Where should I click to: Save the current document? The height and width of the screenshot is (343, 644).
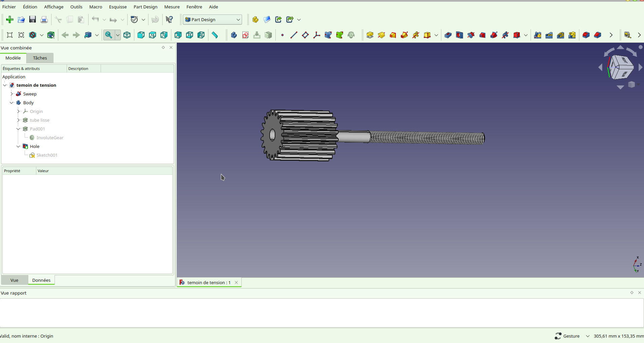32,20
